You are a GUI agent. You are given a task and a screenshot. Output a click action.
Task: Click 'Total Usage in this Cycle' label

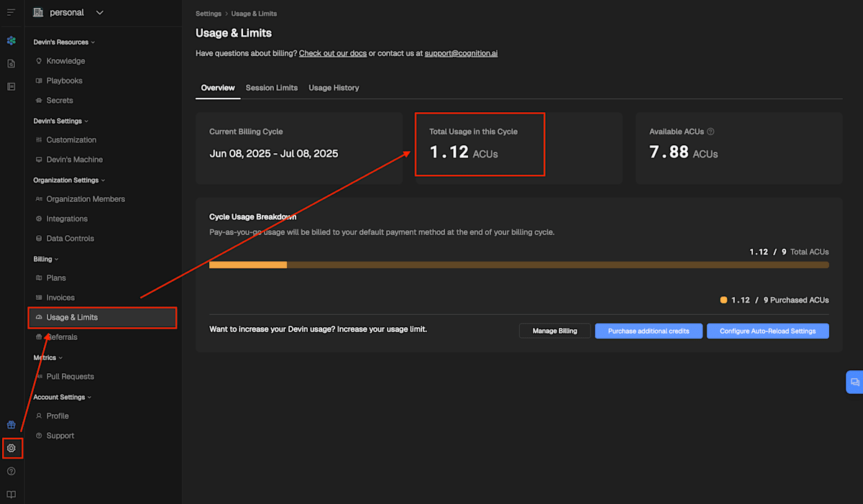click(473, 132)
